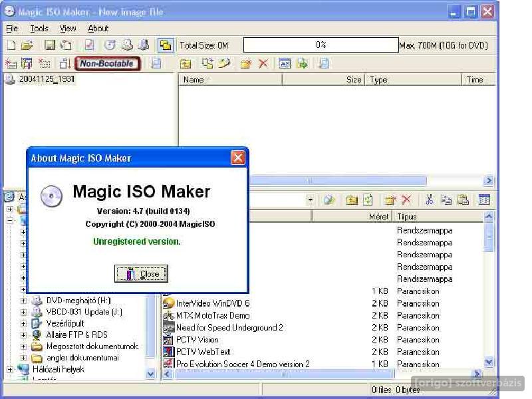
Task: Create new folder in explorer toolbar
Action: click(x=390, y=200)
